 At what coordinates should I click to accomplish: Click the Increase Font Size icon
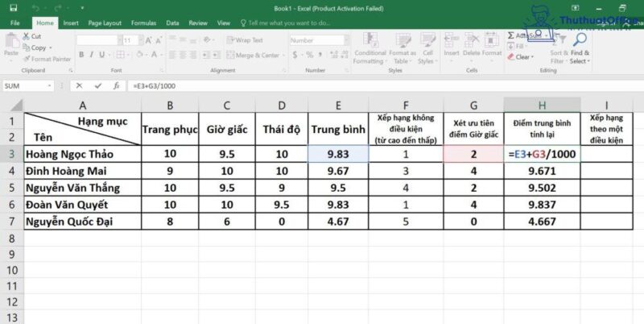coord(149,40)
